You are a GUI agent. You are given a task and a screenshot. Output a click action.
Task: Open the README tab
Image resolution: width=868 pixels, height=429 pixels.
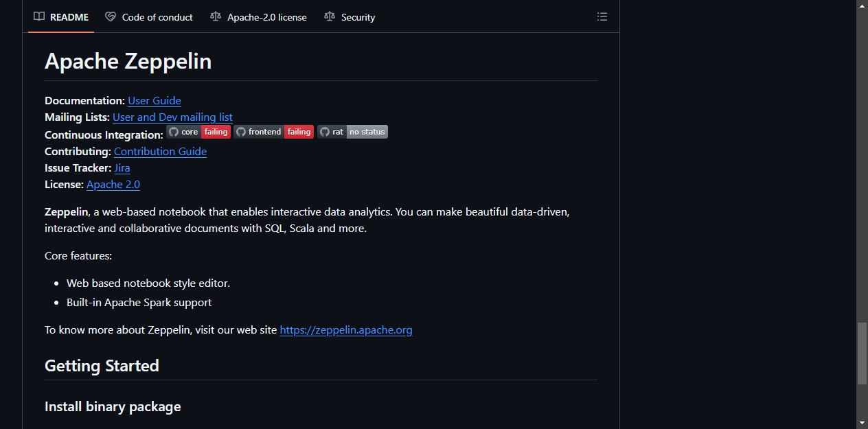pos(60,16)
